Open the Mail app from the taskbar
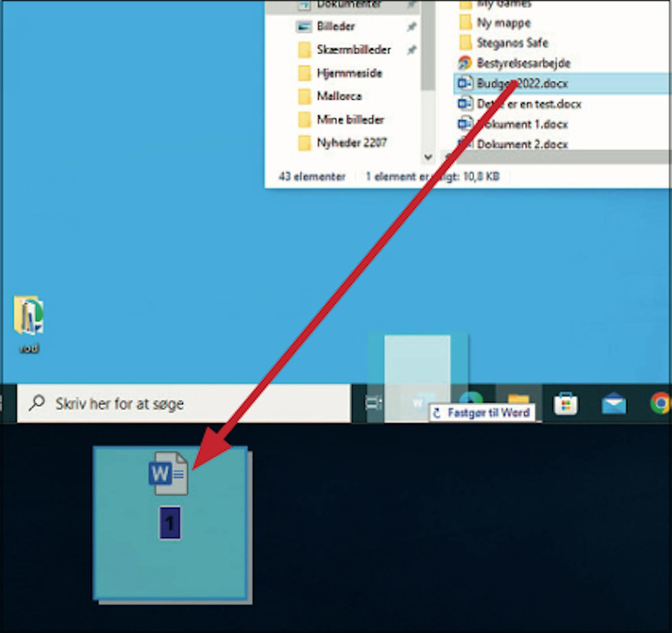This screenshot has height=633, width=672. [613, 403]
